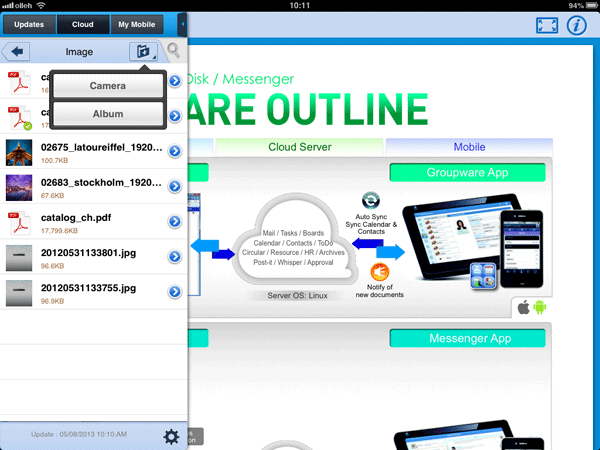The image size is (600, 450).
Task: Open details arrow for 02683_stockholm image
Action: click(174, 188)
